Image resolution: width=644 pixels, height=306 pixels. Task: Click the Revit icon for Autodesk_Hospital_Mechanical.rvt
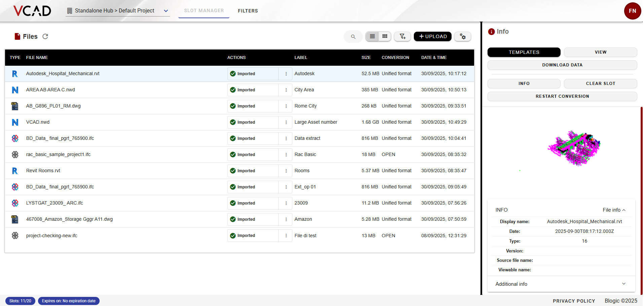(x=15, y=74)
